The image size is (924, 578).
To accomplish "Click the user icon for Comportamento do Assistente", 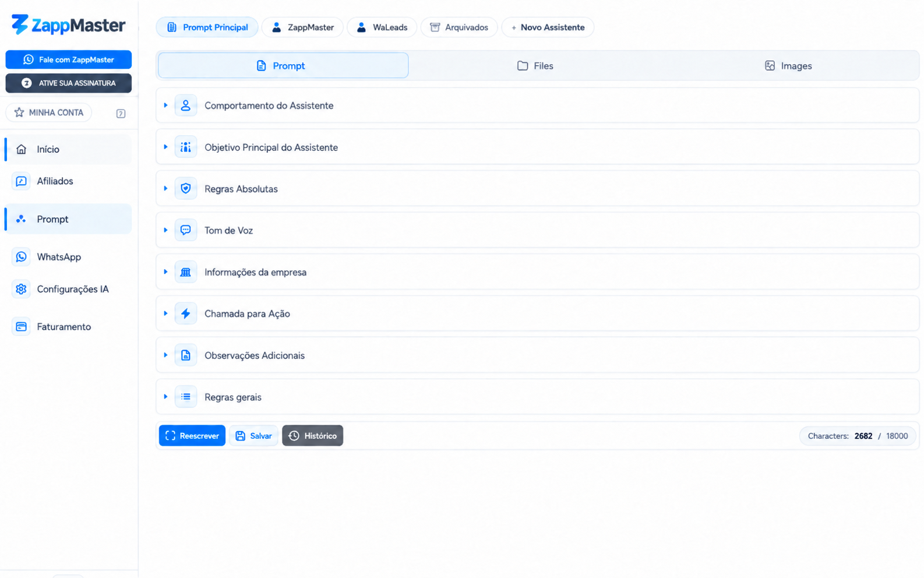I will coord(186,105).
